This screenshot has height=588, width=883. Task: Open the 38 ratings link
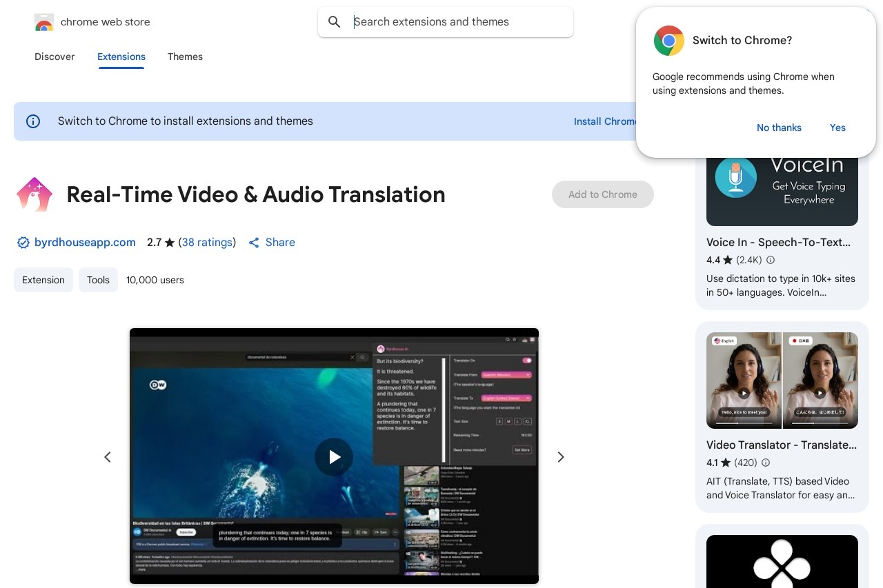click(x=207, y=243)
